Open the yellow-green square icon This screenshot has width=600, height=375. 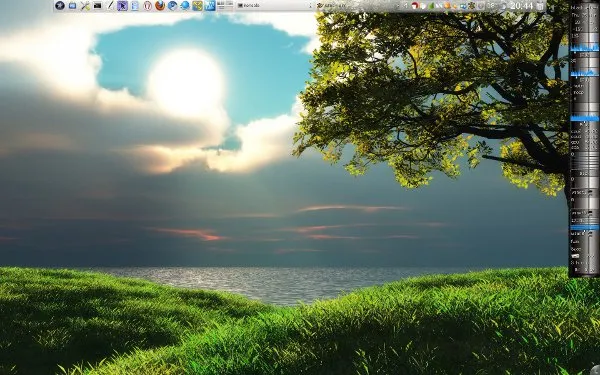click(x=197, y=5)
